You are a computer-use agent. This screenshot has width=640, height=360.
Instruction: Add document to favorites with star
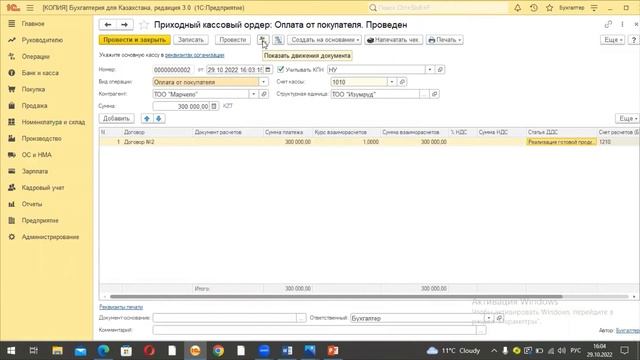pyautogui.click(x=144, y=25)
